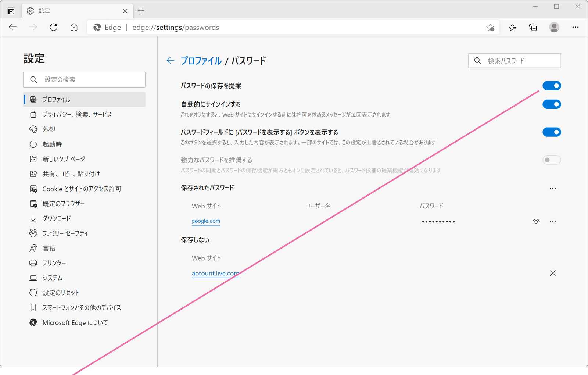The image size is (588, 375).
Task: Focus the 設定の検索 search field
Action: [84, 79]
